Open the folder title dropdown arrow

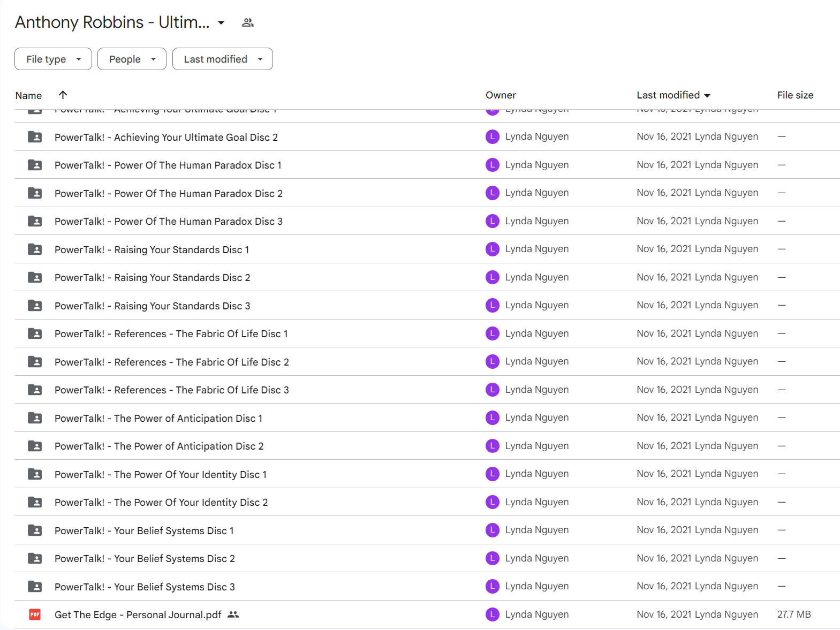coord(221,22)
